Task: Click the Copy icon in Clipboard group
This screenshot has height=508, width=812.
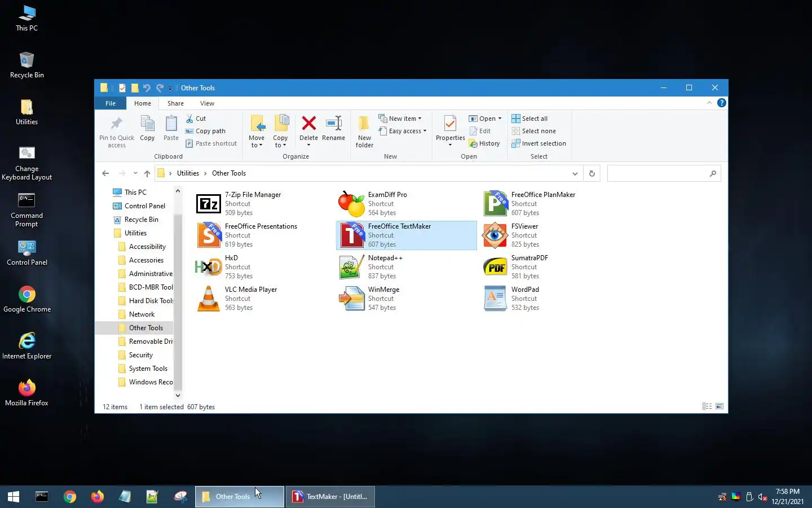Action: 147,123
